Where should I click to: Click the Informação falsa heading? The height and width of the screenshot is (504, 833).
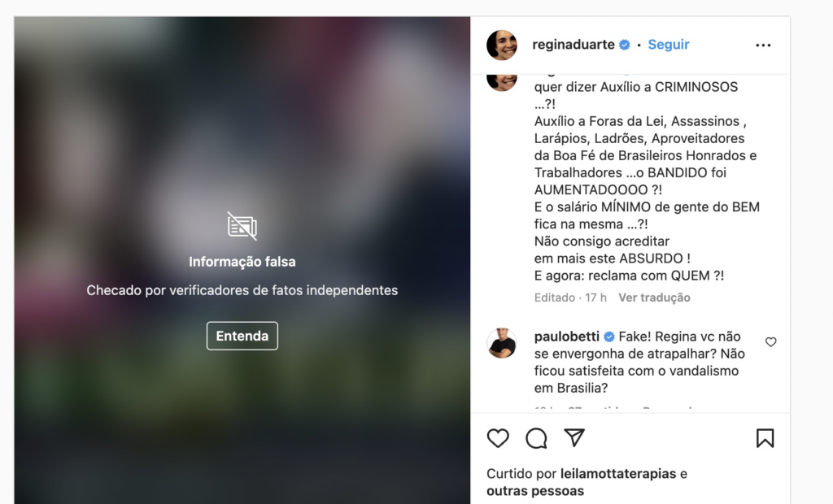pyautogui.click(x=242, y=262)
